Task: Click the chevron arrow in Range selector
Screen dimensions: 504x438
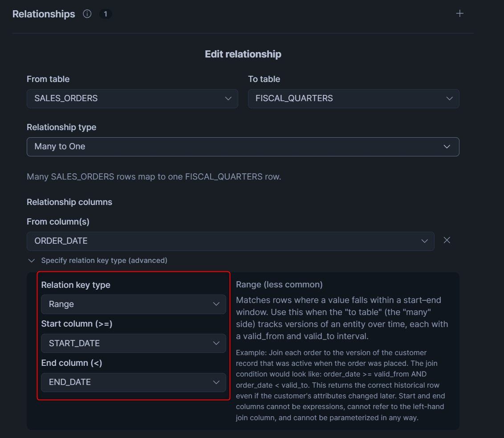Action: click(216, 304)
